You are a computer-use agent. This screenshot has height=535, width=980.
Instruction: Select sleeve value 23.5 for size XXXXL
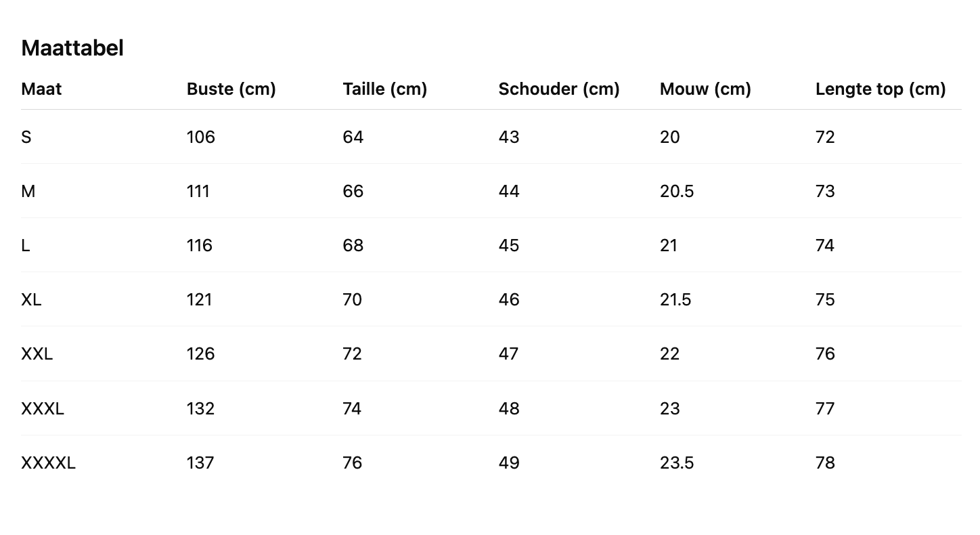pyautogui.click(x=676, y=463)
